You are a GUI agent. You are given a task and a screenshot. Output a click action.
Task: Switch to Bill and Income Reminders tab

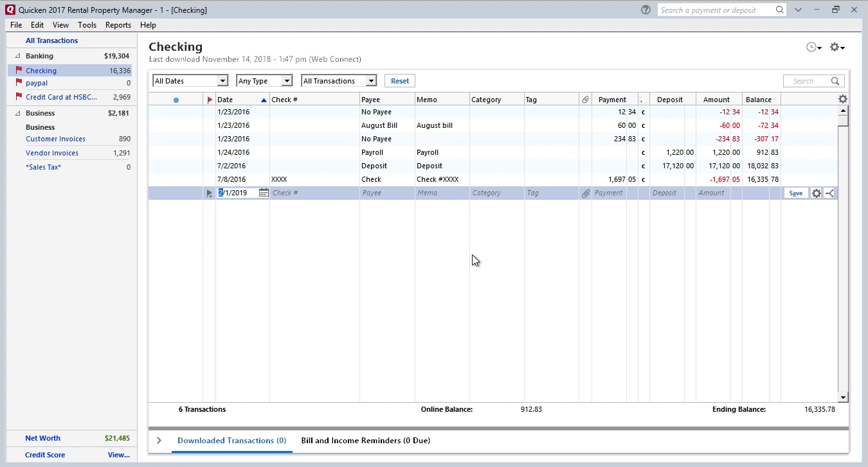coord(366,441)
